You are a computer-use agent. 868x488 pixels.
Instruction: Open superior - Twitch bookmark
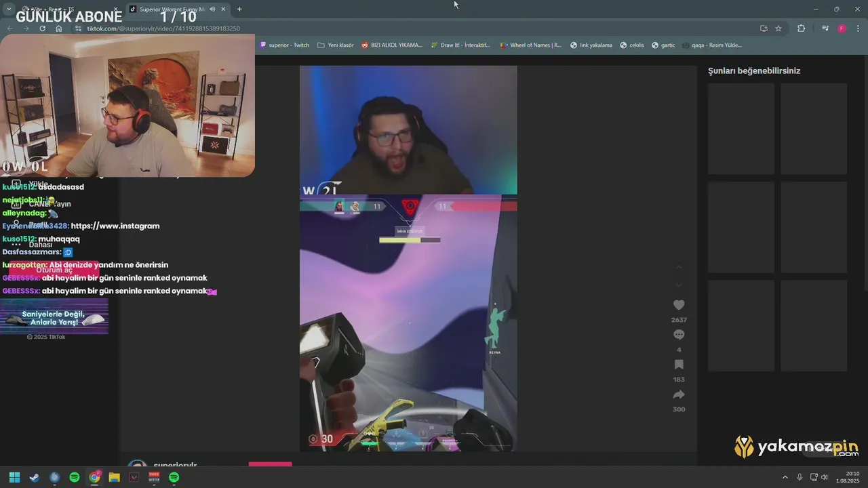285,45
